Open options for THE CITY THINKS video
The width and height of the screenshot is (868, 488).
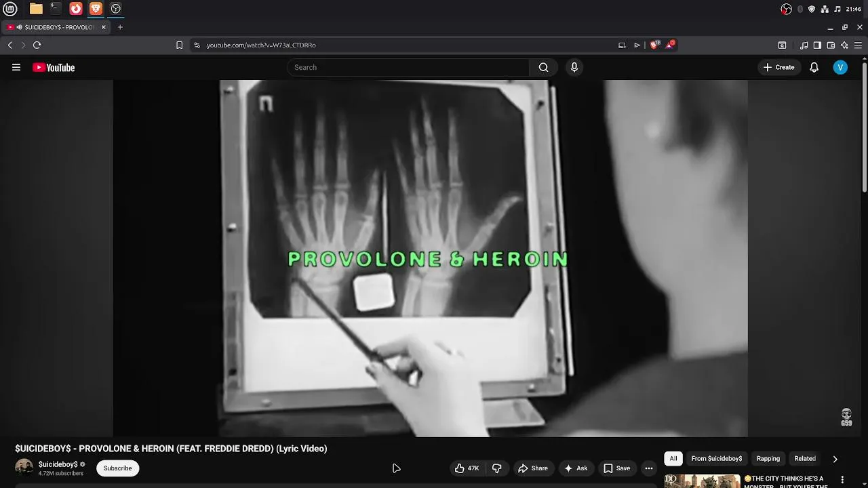click(843, 479)
